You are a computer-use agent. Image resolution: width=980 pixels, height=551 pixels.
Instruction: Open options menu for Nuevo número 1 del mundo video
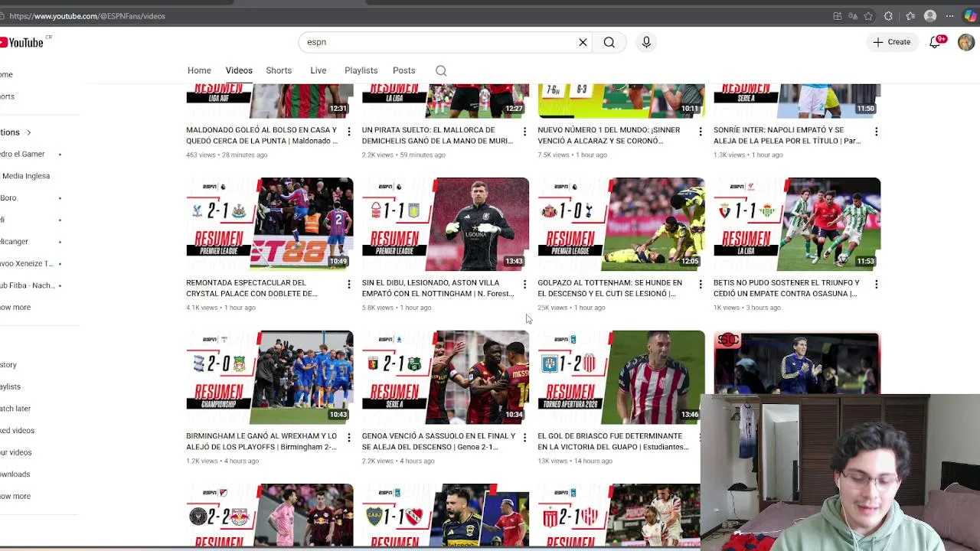tap(700, 132)
